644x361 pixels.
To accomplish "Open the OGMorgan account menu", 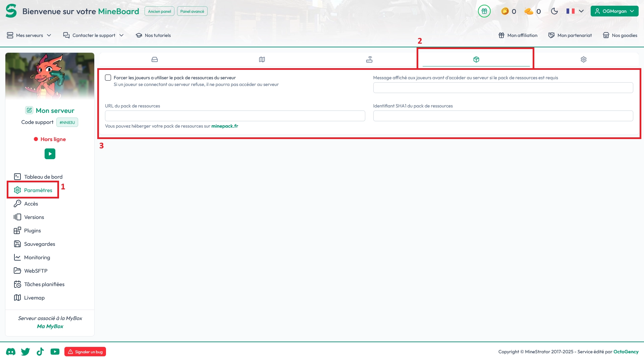I will coord(614,11).
